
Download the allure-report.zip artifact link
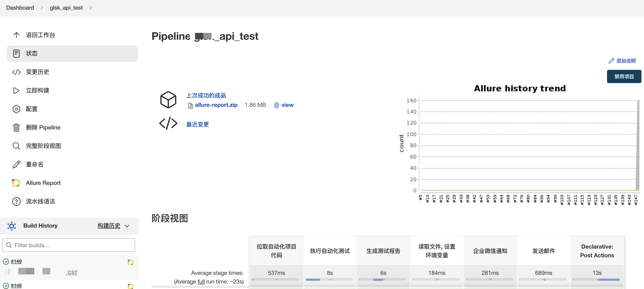[216, 105]
